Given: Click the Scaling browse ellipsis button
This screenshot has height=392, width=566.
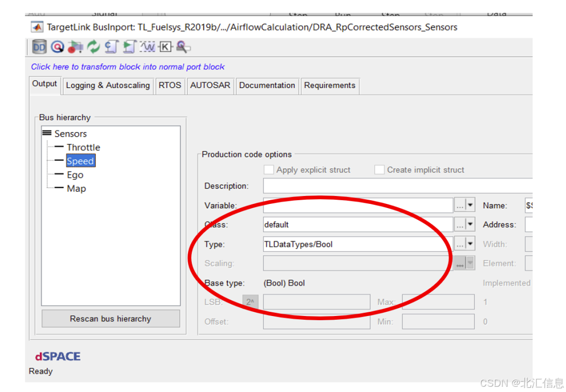Looking at the screenshot, I should [460, 263].
